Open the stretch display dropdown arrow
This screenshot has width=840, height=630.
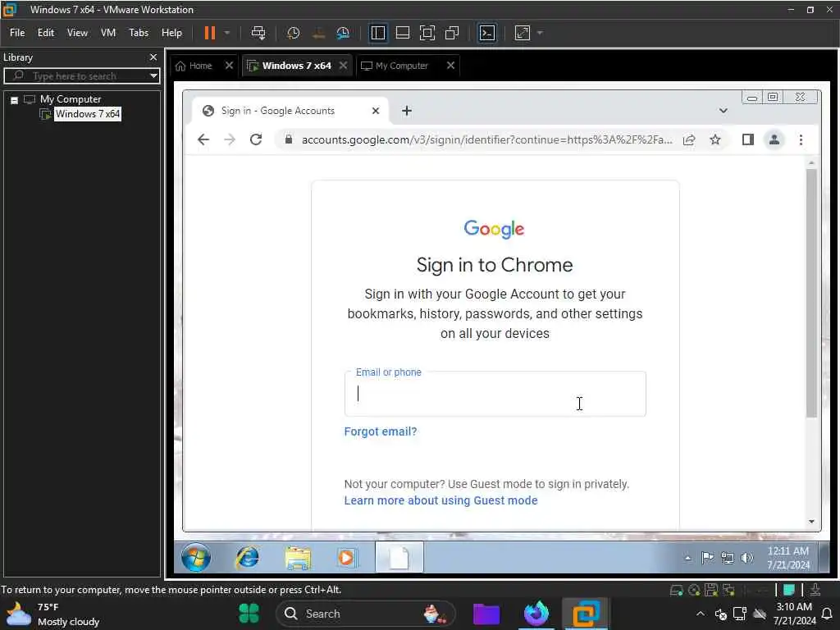pos(540,33)
